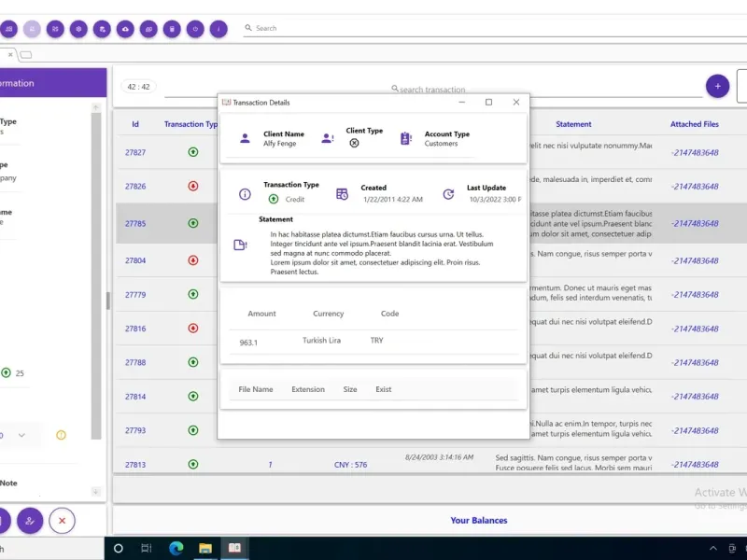
Task: Click the Account Type badge icon in dialog
Action: pyautogui.click(x=405, y=138)
